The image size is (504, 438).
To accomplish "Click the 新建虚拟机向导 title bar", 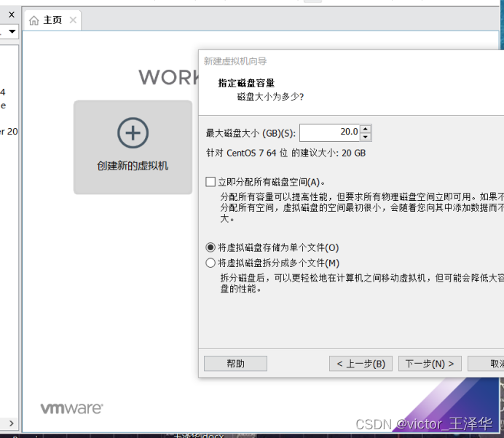I will coord(350,61).
